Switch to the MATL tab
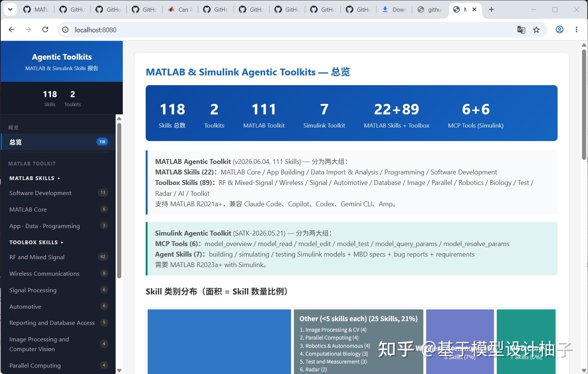The image size is (588, 374). (x=36, y=9)
